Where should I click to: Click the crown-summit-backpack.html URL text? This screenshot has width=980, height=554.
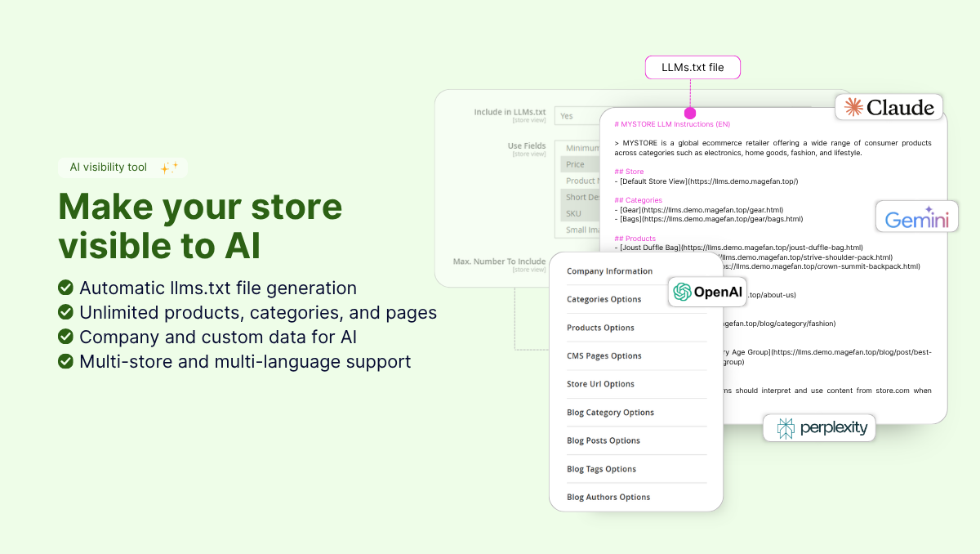pos(821,266)
